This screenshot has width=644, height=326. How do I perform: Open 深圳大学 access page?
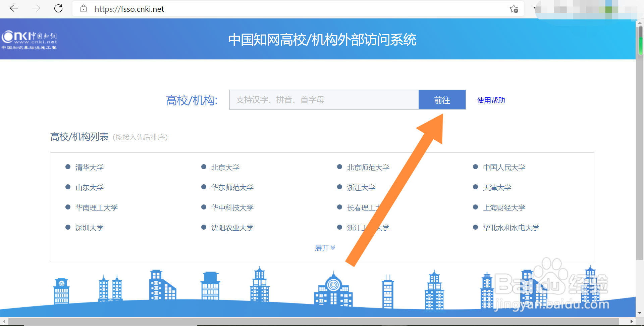tap(89, 227)
